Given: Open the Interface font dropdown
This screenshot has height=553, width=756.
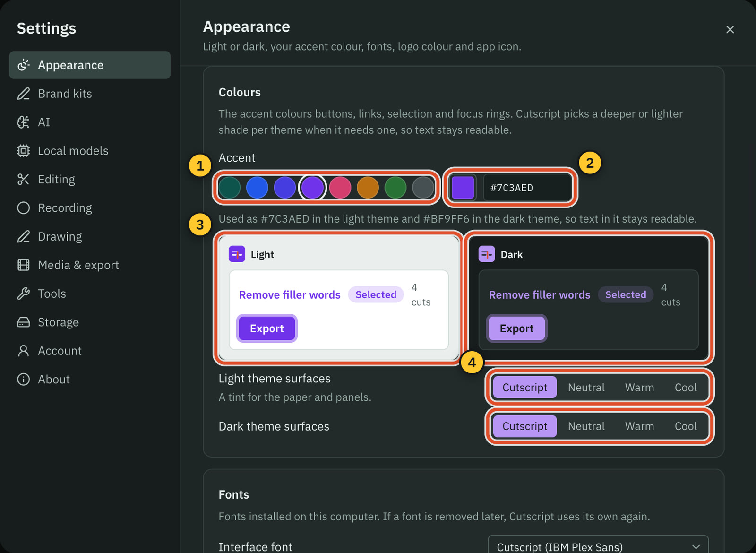Looking at the screenshot, I should (x=598, y=546).
